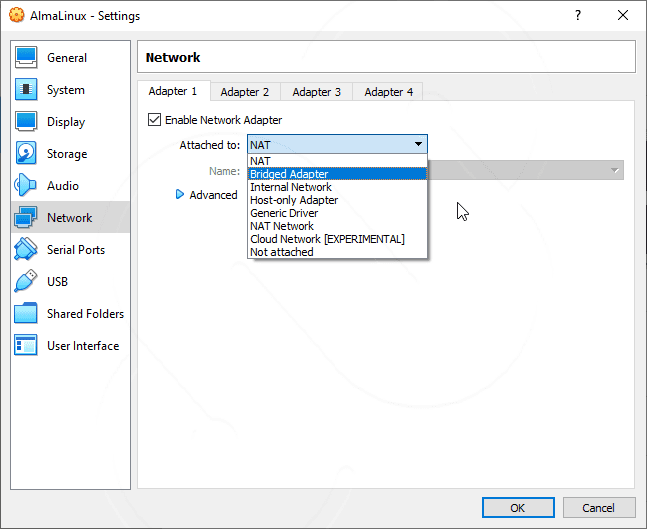Switch to the Adapter 1 tab

pos(173,91)
